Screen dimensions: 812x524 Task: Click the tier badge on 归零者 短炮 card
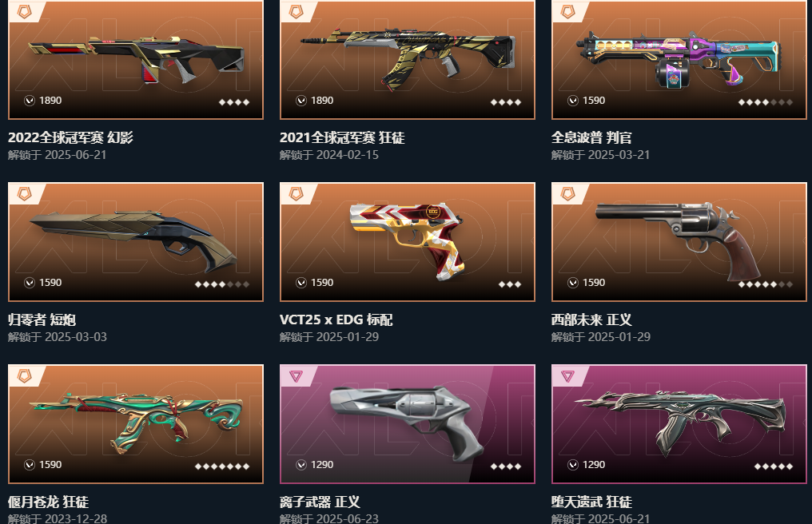(x=24, y=193)
